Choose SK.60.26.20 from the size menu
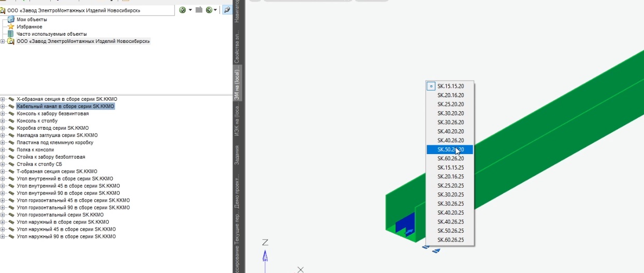 [x=449, y=159]
